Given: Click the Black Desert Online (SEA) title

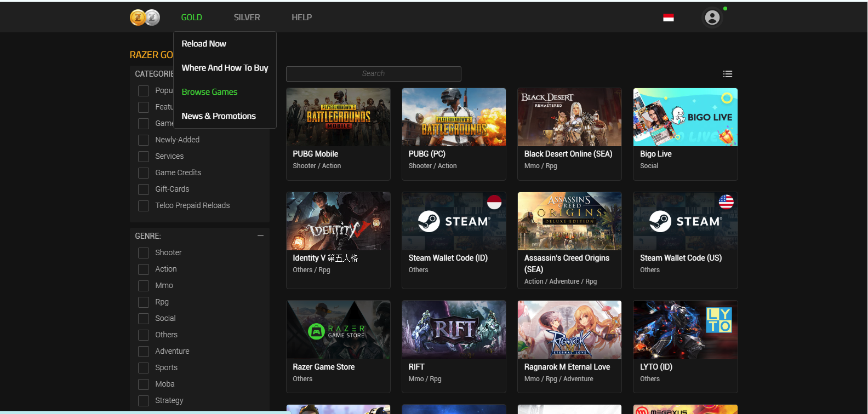Looking at the screenshot, I should [x=568, y=154].
